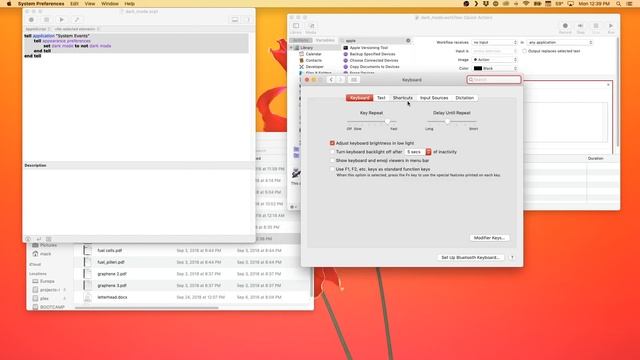Open the AppleScript language popup in Script Editor
Screen dimensions: 640x360
pos(38,29)
